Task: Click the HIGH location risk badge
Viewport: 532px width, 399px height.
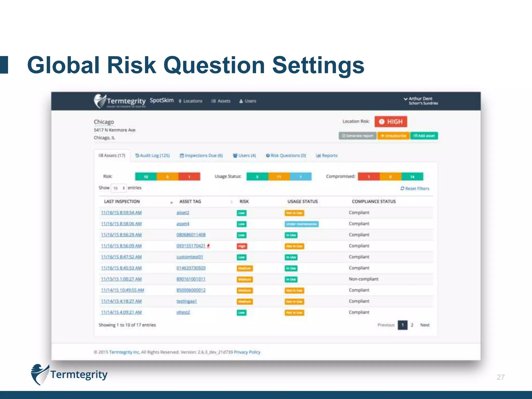Action: [x=391, y=122]
